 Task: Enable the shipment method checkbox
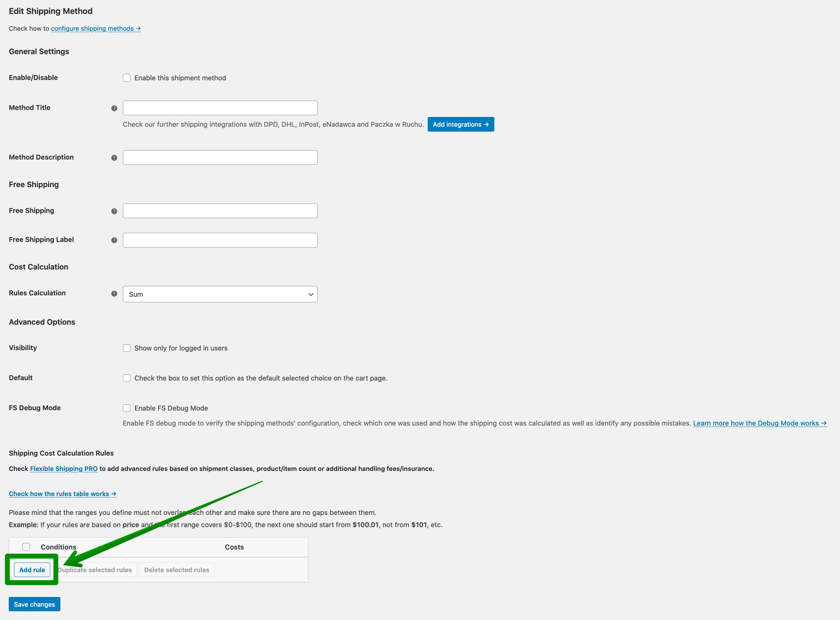tap(126, 77)
